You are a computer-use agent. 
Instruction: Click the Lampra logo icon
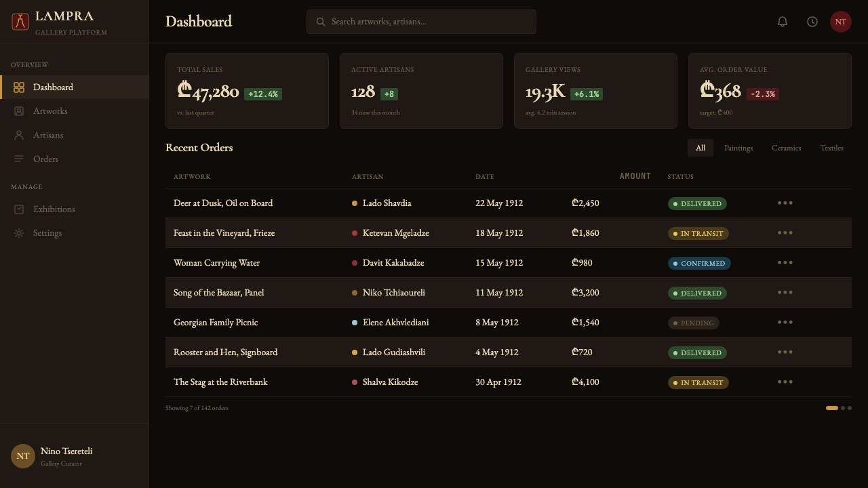pyautogui.click(x=20, y=22)
